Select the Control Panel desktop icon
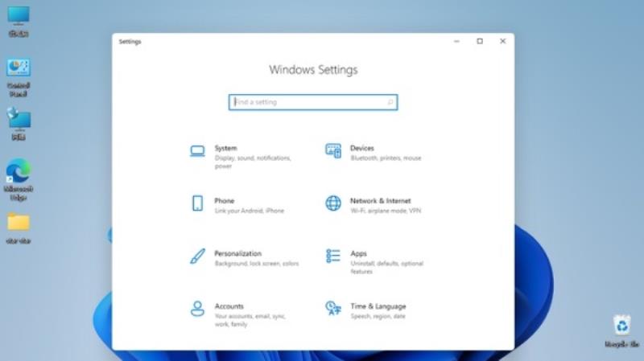 (19, 68)
